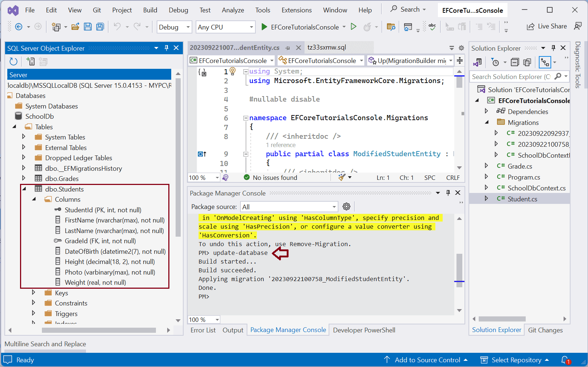Image resolution: width=588 pixels, height=367 pixels.
Task: Click the Solution Explorer horizontal scrollbar
Action: pyautogui.click(x=502, y=319)
